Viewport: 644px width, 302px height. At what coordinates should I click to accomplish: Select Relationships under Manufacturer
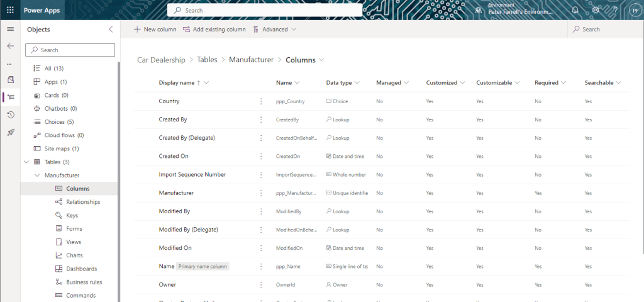click(83, 202)
